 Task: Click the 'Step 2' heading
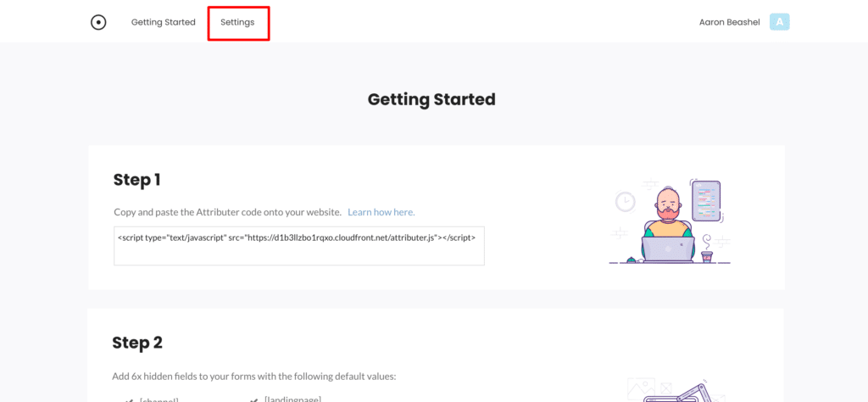137,343
